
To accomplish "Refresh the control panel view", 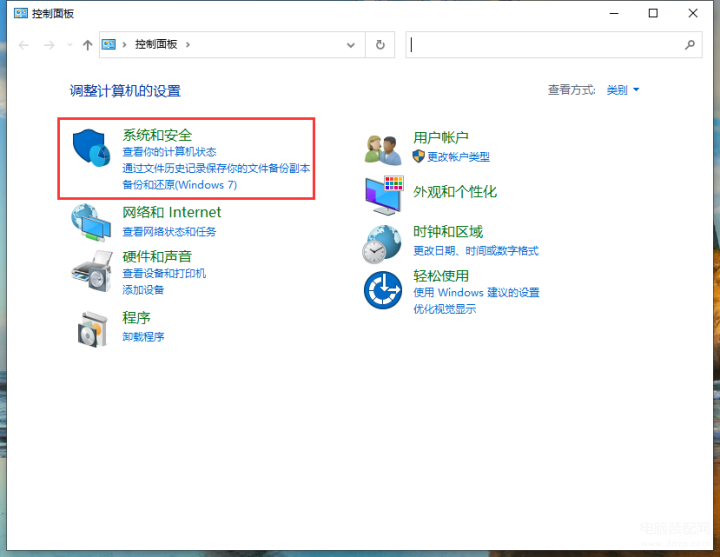I will click(x=380, y=45).
